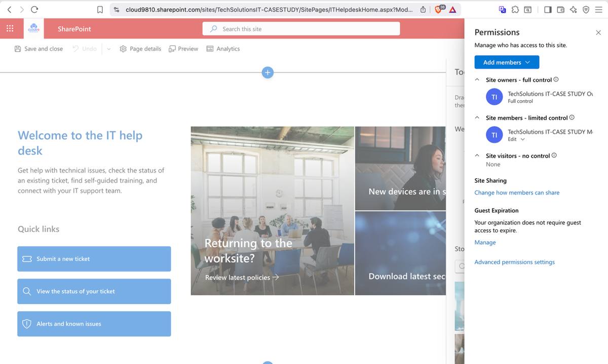Click the Quick links heading
This screenshot has height=364, width=608.
coord(39,229)
